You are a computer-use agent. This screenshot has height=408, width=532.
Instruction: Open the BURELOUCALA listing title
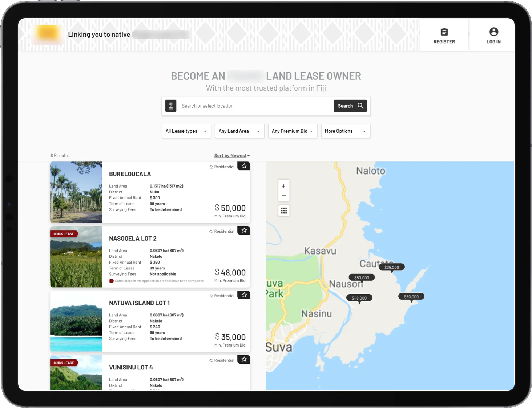pos(130,174)
